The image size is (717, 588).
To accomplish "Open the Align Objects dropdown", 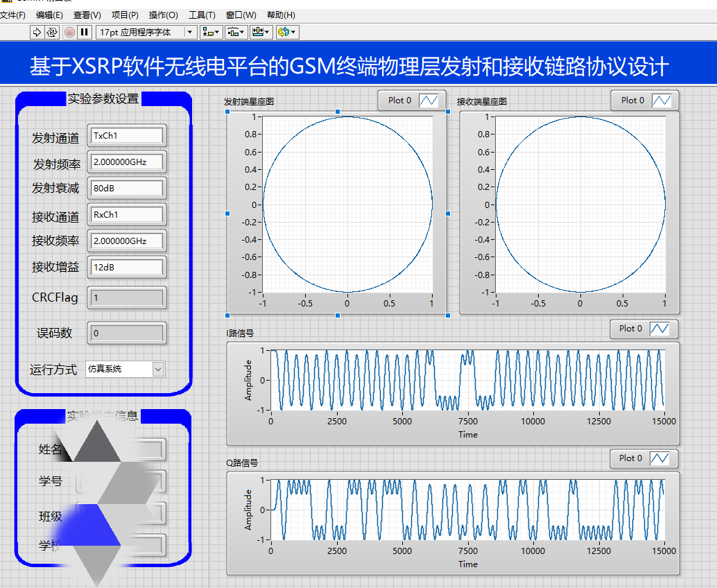I will [211, 32].
